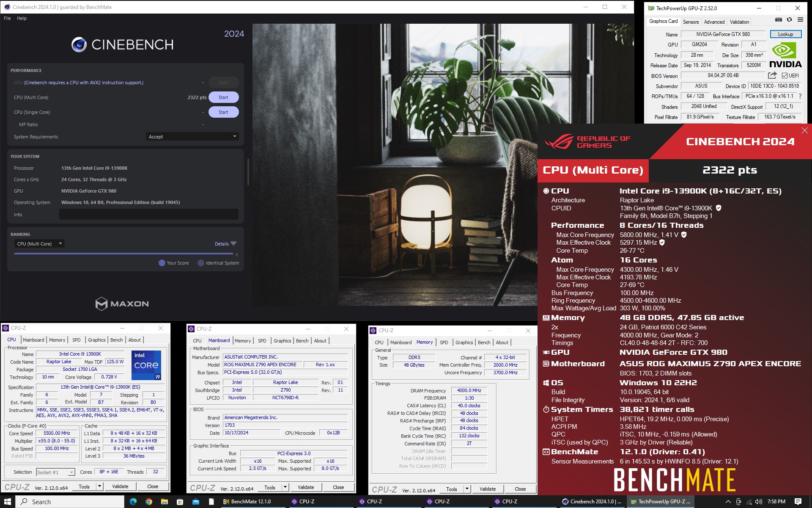The width and height of the screenshot is (812, 508).
Task: Click the Bus Interface question mark icon
Action: coord(800,97)
